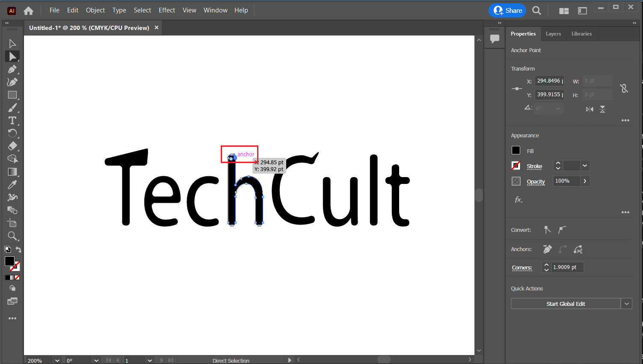This screenshot has width=643, height=364.
Task: Set toolbar fill to Gradient
Action: coord(12,278)
